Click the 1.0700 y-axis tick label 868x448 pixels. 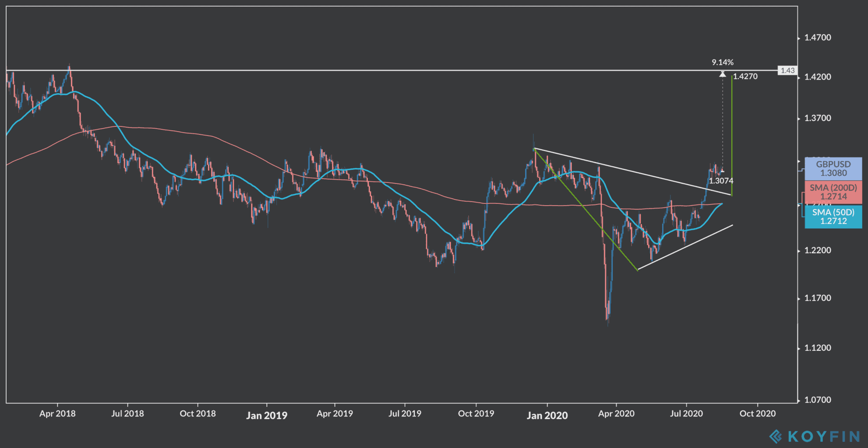coord(818,400)
